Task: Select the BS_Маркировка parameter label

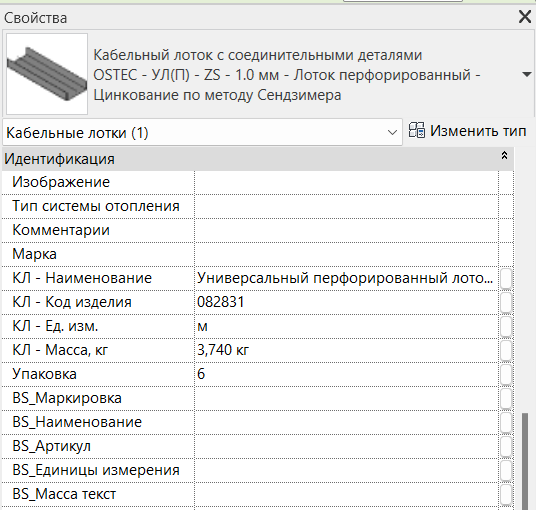Action: 67,398
